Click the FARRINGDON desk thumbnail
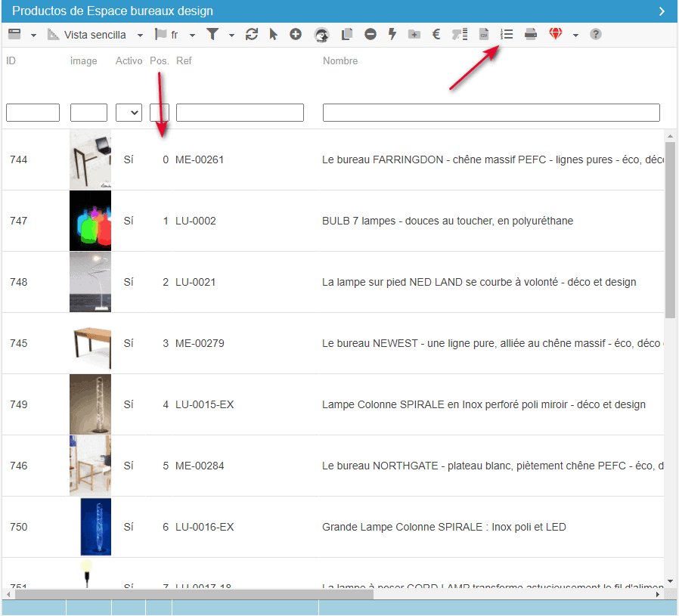The image size is (679, 616). tap(90, 159)
